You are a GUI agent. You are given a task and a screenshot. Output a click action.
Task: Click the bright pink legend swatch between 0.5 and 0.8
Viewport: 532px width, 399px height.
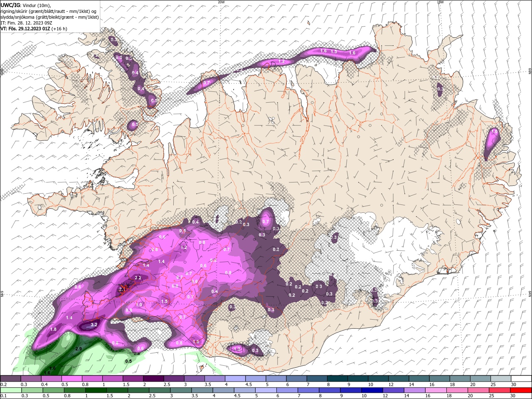71,379
